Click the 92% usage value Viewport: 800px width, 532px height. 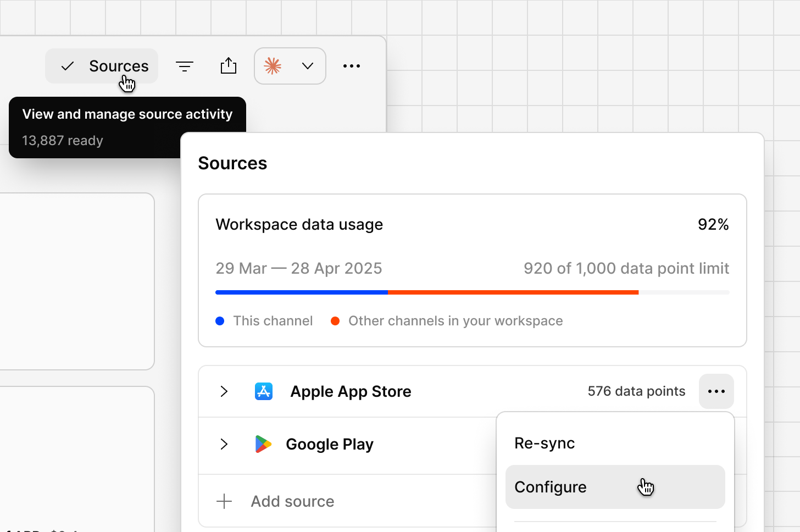713,224
